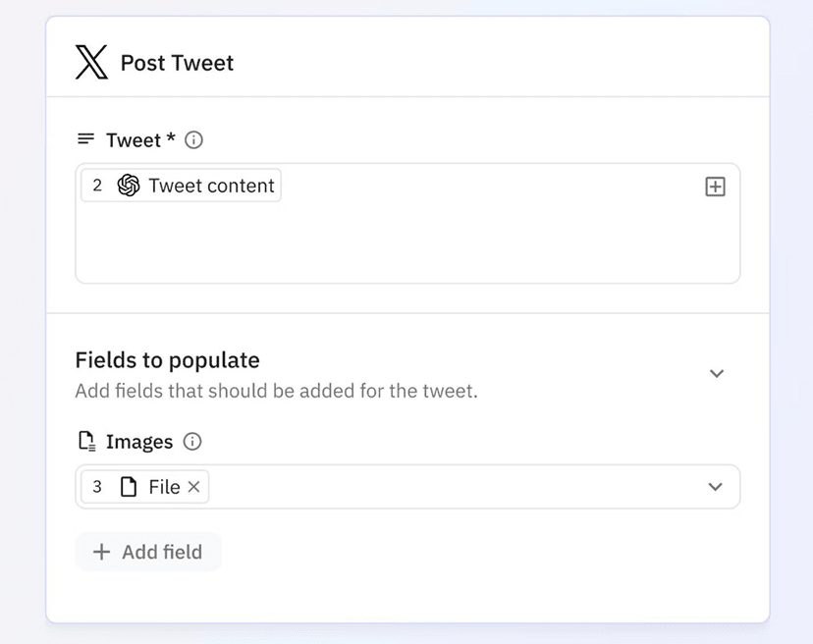The width and height of the screenshot is (813, 644).
Task: Click the text lines icon beside Tweet label
Action: (x=86, y=139)
